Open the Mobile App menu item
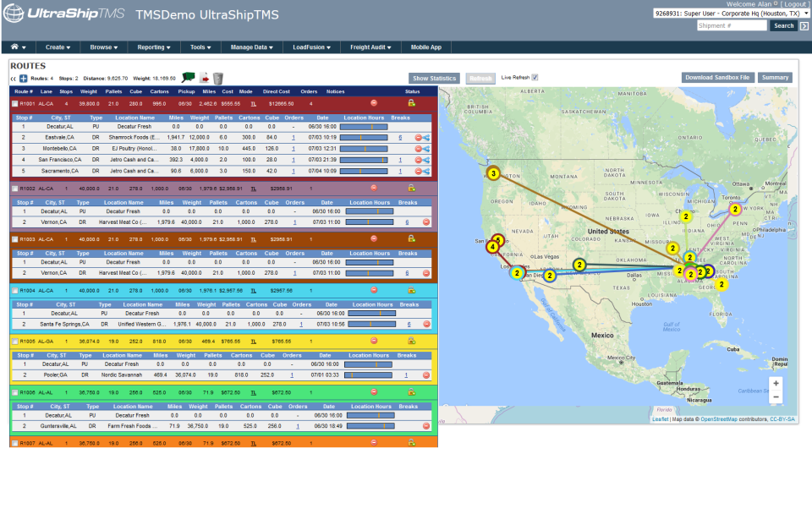The image size is (812, 525). (426, 47)
